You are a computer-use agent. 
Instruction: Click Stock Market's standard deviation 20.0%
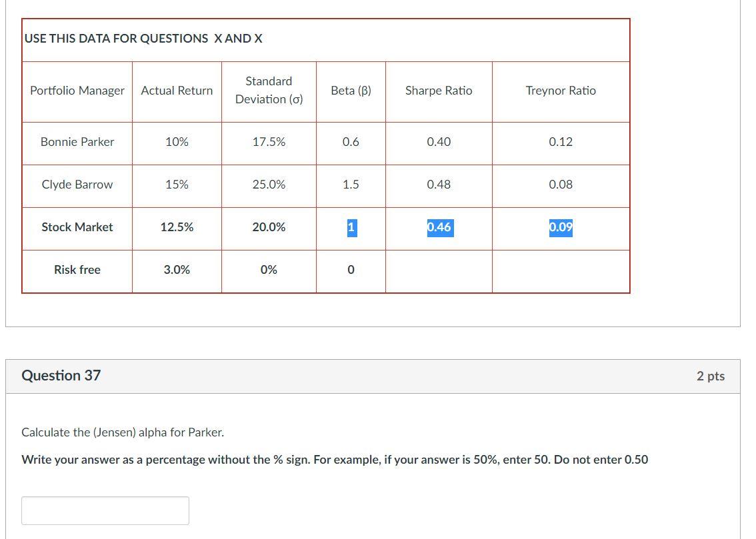(269, 227)
